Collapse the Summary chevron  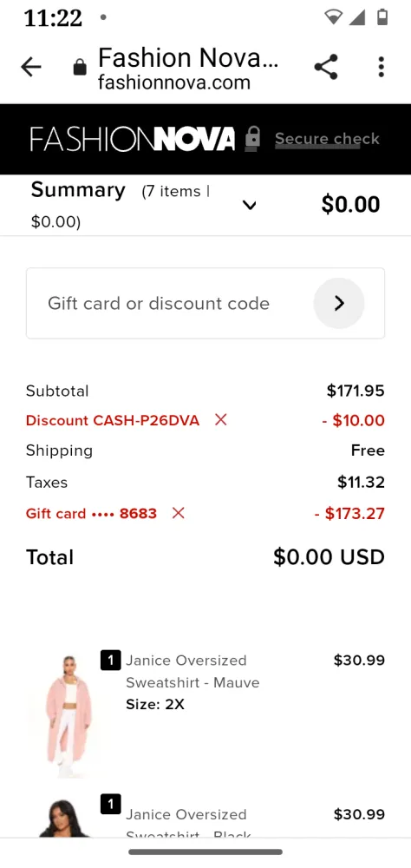(x=250, y=206)
